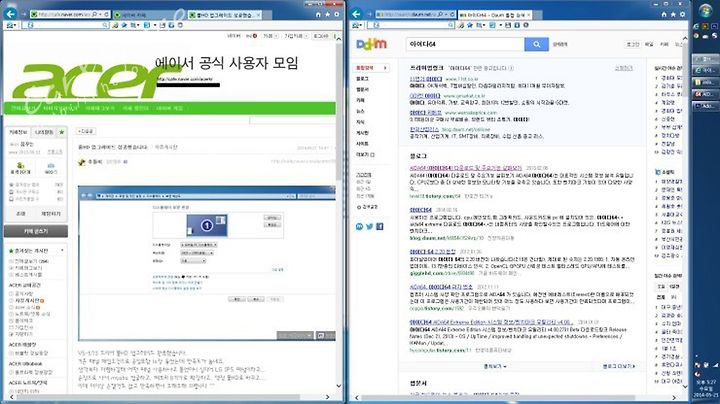The image size is (720, 404).
Task: Click the toolbar search field in Daum window
Action: click(x=410, y=25)
